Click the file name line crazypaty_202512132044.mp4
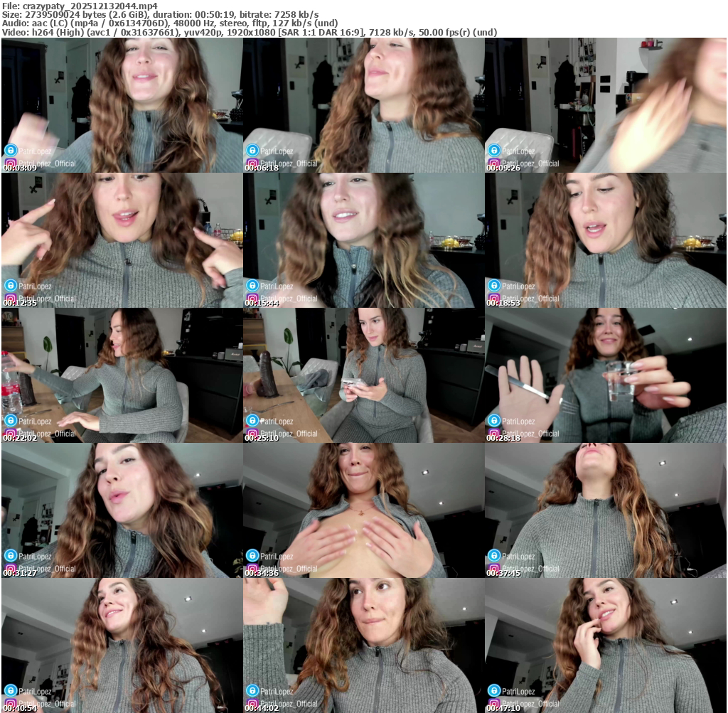The height and width of the screenshot is (713, 728). pyautogui.click(x=80, y=6)
